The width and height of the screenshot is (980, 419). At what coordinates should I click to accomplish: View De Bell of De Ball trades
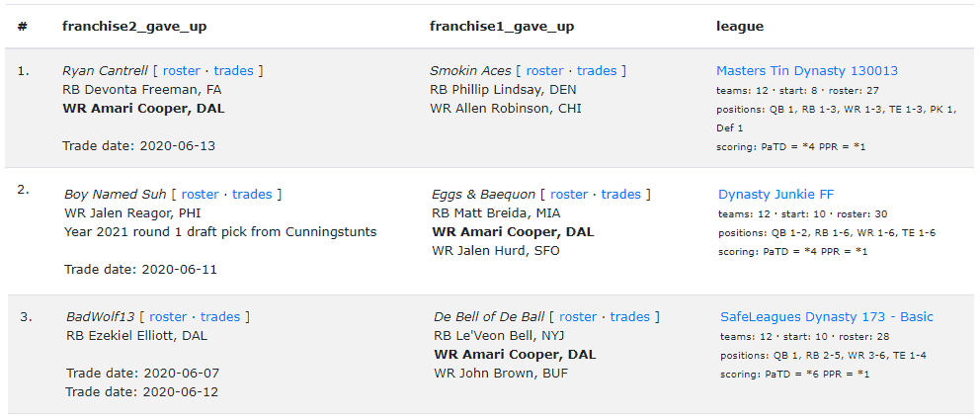630,317
